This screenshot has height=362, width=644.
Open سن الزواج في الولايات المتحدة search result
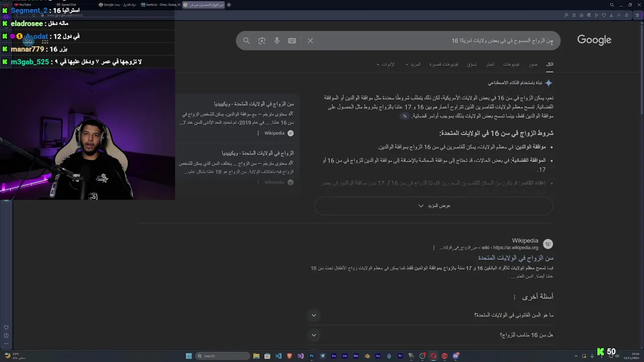coord(516,258)
